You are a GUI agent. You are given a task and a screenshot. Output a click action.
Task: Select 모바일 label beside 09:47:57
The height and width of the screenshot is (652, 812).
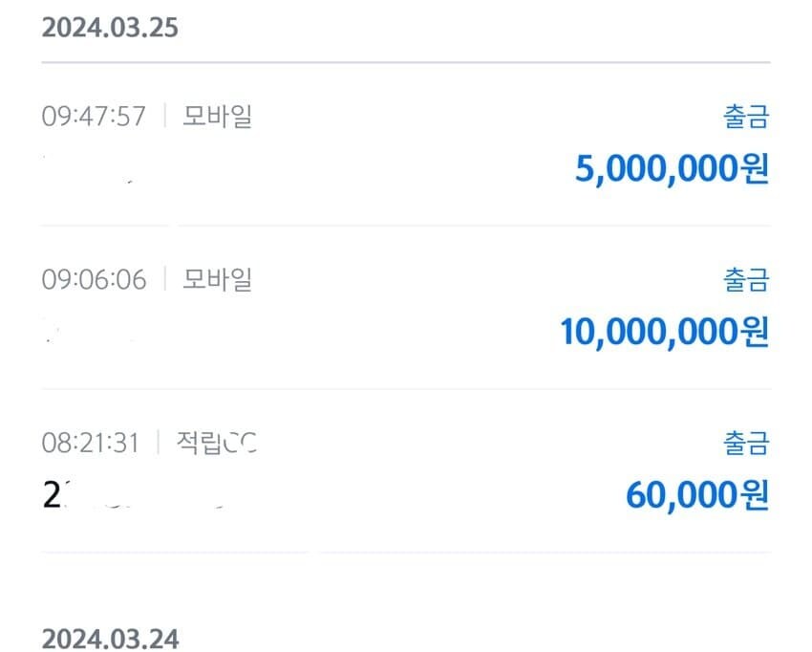tap(217, 117)
